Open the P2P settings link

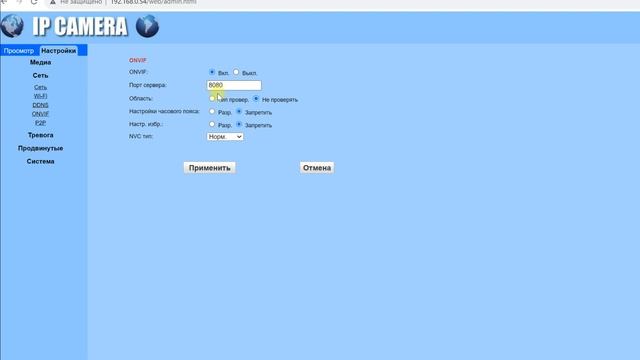(40, 123)
